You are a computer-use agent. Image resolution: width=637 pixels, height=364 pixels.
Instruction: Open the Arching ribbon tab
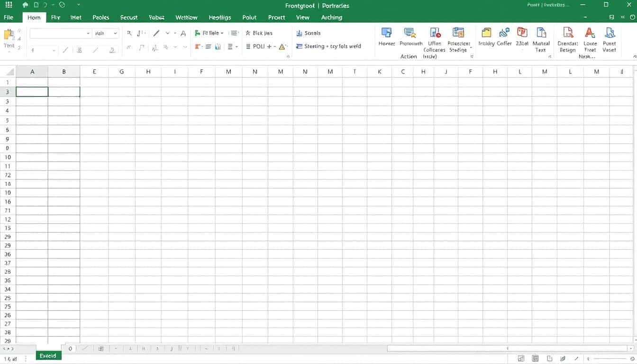tap(332, 17)
